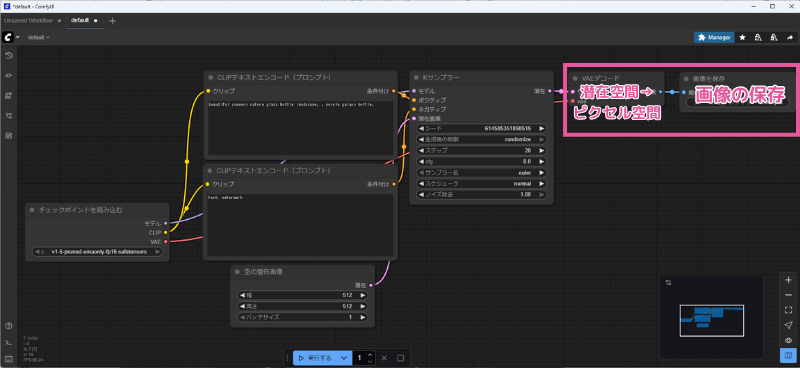Increment the run batch count up arrow
The height and width of the screenshot is (369, 800).
click(370, 355)
